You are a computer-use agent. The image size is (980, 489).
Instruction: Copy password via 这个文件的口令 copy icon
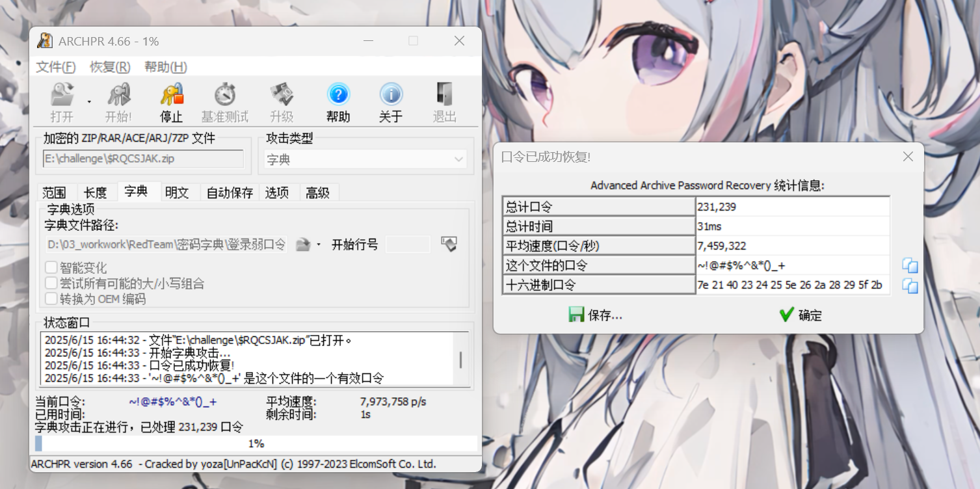pyautogui.click(x=910, y=265)
